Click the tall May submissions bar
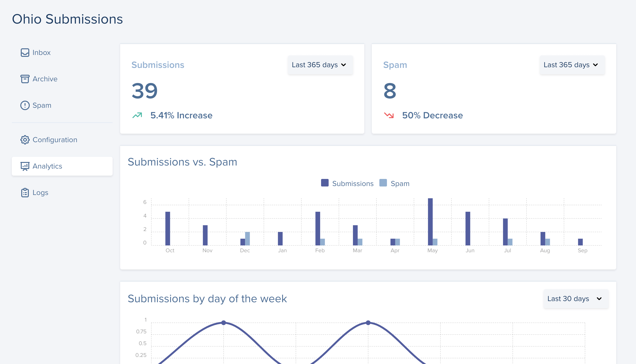 coord(430,222)
